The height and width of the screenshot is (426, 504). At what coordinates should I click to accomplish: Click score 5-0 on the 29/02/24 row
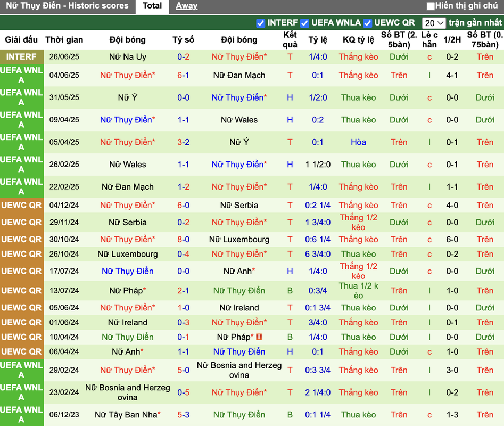[183, 370]
